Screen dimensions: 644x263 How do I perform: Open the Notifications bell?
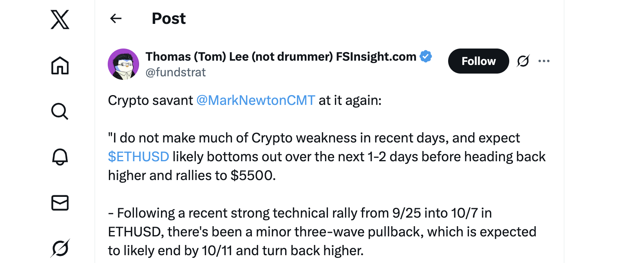coord(60,157)
